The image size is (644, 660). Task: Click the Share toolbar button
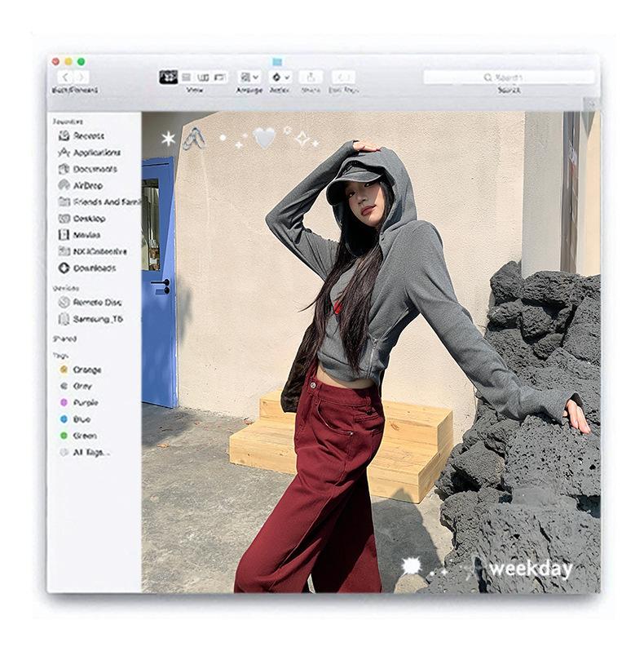pos(311,77)
